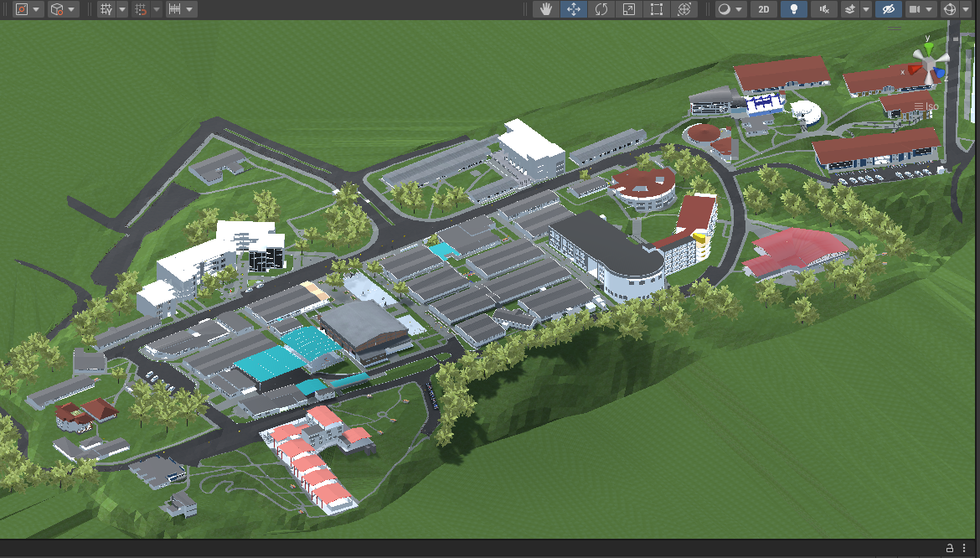Screen dimensions: 980x558
Task: Toggle scene visibility eye icon
Action: [x=888, y=9]
